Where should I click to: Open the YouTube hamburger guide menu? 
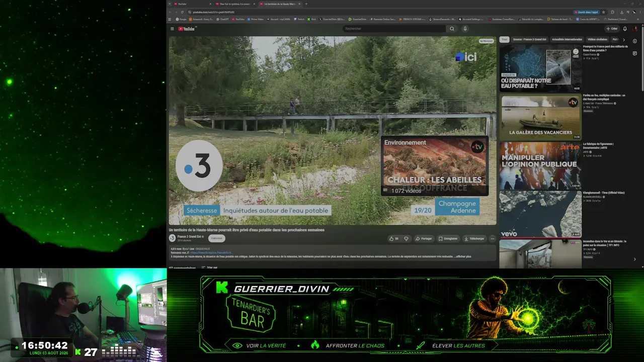[172, 29]
